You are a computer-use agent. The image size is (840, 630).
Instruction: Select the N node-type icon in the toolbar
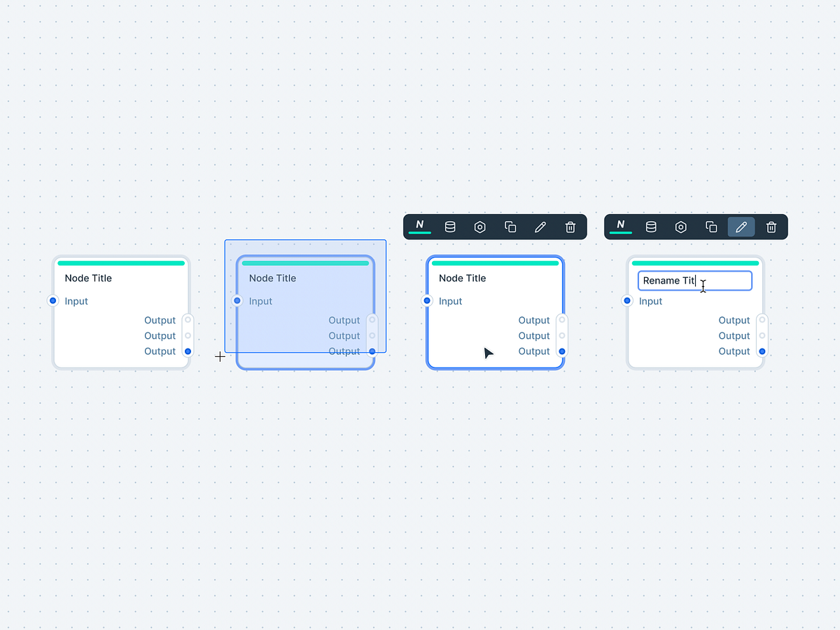point(419,225)
